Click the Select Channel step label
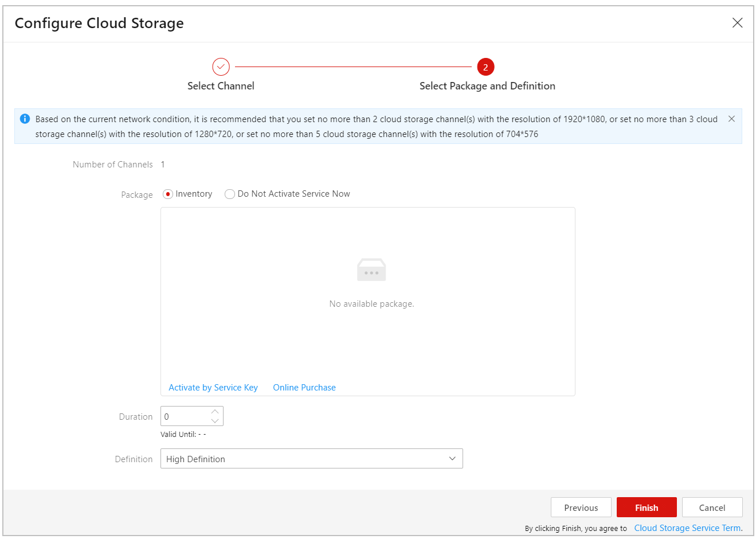This screenshot has width=756, height=539. (221, 86)
